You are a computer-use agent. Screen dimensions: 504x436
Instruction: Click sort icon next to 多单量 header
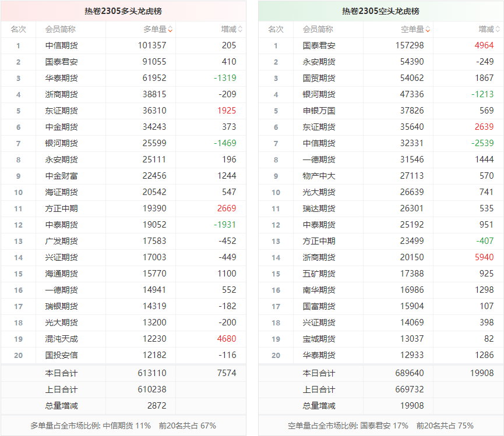pyautogui.click(x=170, y=30)
